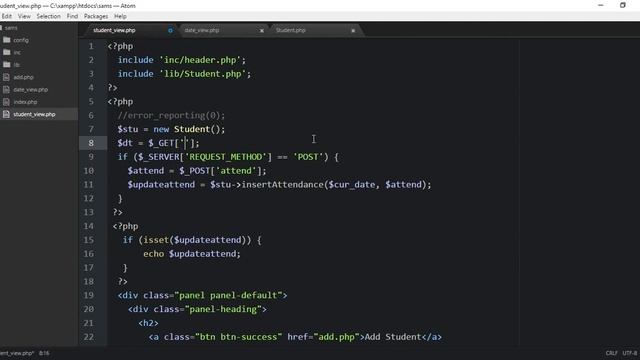Click 'inc/header.php' string on line 2
640x360 pixels.
click(x=200, y=60)
